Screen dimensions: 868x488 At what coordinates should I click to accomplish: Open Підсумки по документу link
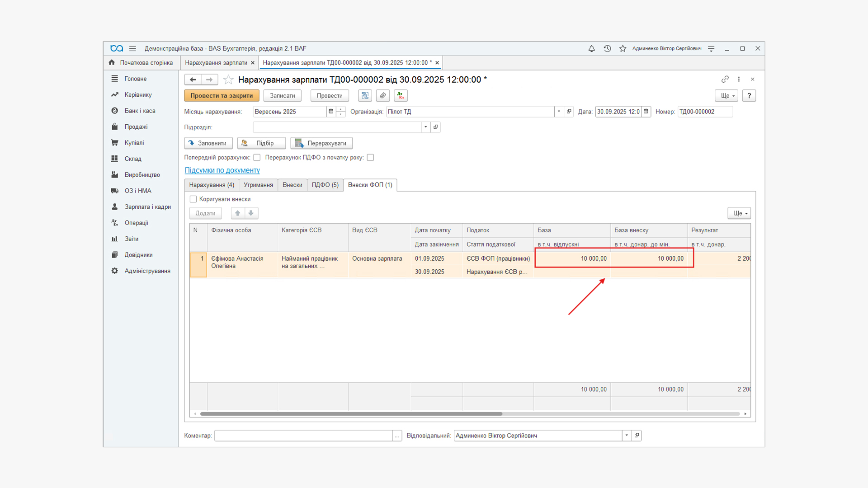222,170
